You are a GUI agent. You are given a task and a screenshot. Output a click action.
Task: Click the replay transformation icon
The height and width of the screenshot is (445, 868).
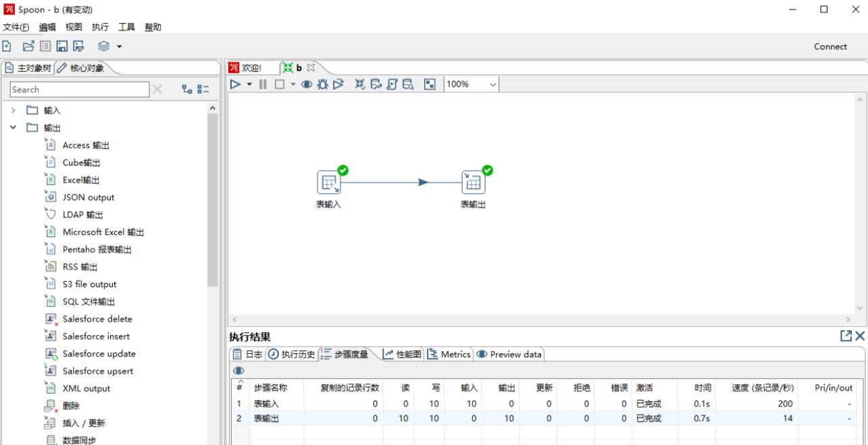[x=338, y=84]
